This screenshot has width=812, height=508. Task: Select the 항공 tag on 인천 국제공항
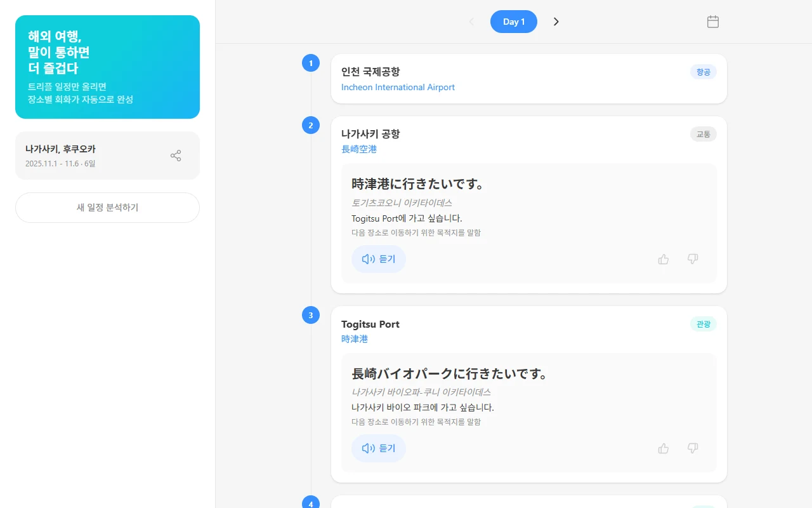pyautogui.click(x=704, y=72)
